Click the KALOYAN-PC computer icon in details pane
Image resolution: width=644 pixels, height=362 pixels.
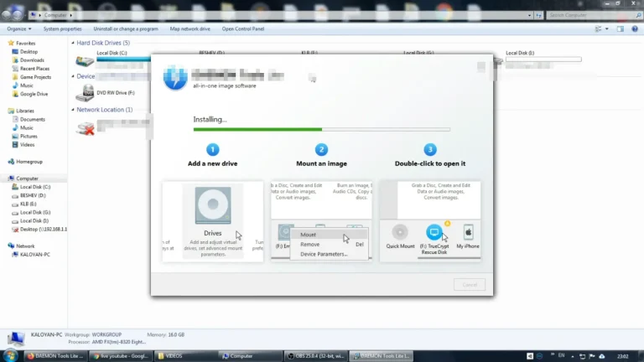(x=16, y=339)
